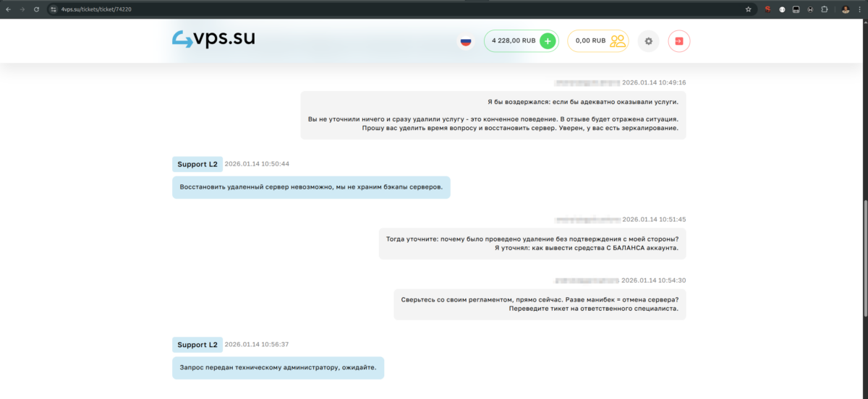868x399 pixels.
Task: Reload the page with the refresh icon
Action: [36, 9]
